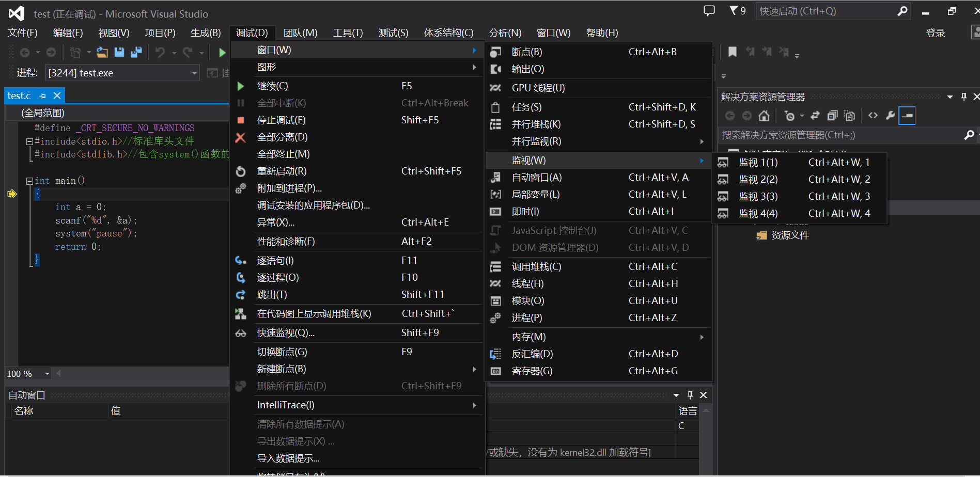Select 监视 1(1) watch window
This screenshot has height=477, width=980.
pos(799,163)
